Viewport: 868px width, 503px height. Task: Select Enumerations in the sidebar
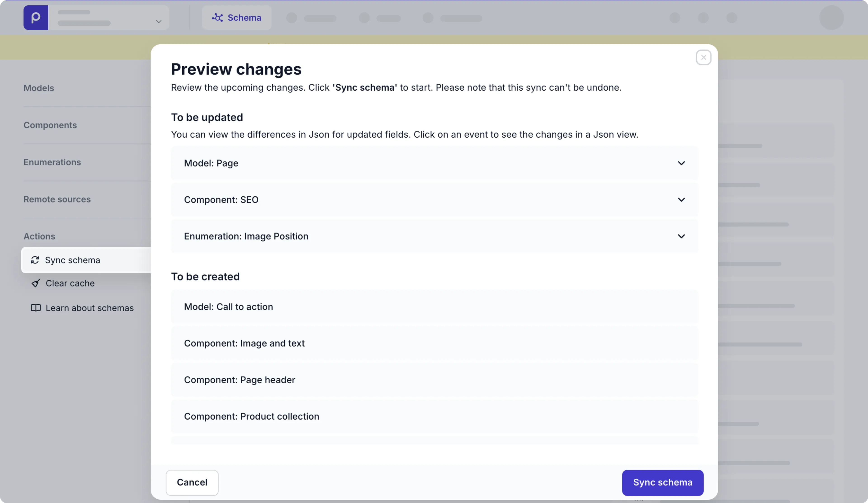(x=52, y=162)
